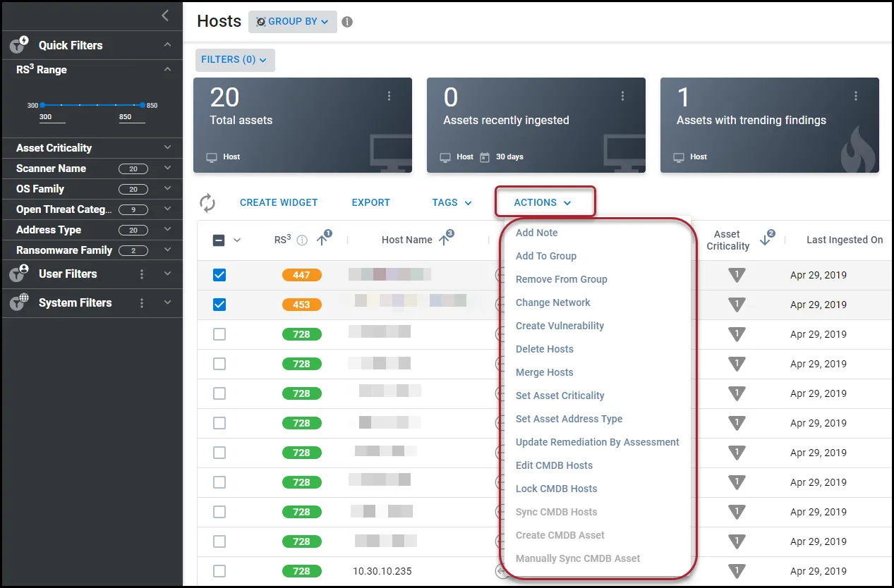Collapse the RS3 Range section
This screenshot has width=894, height=588.
(167, 70)
